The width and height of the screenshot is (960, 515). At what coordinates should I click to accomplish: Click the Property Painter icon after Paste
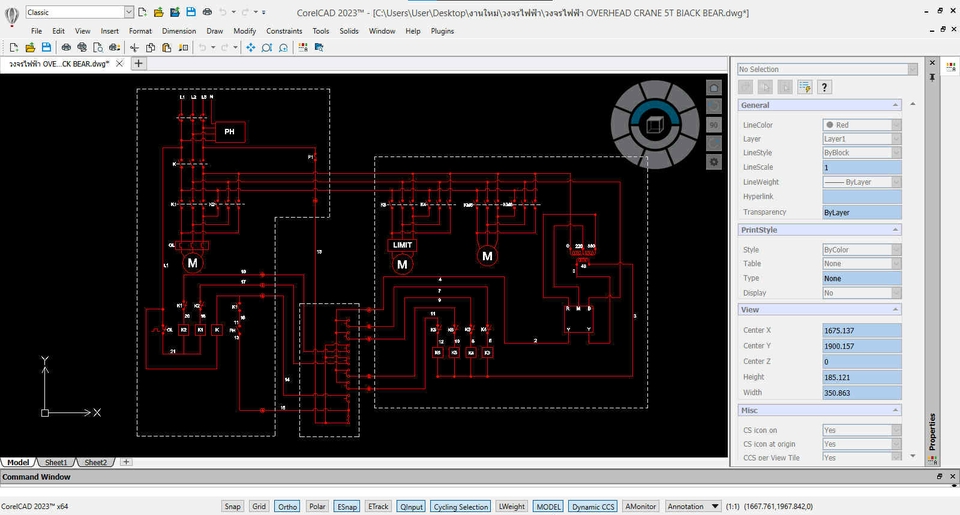(183, 47)
